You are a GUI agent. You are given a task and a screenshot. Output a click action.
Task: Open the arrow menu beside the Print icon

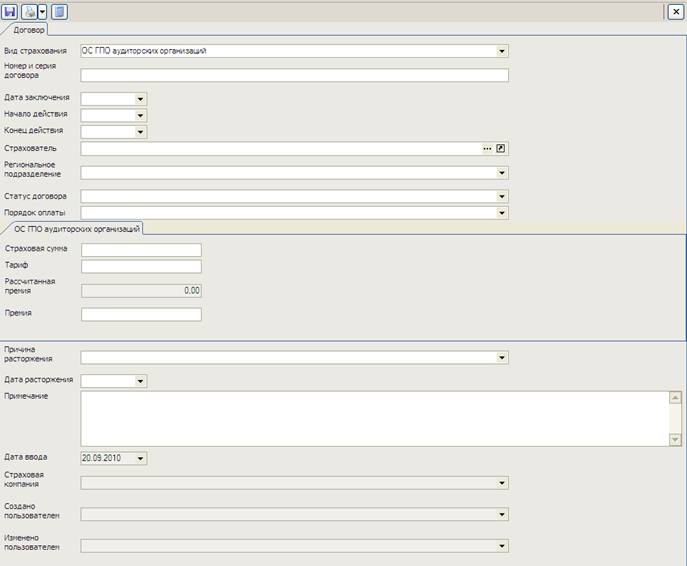[43, 11]
